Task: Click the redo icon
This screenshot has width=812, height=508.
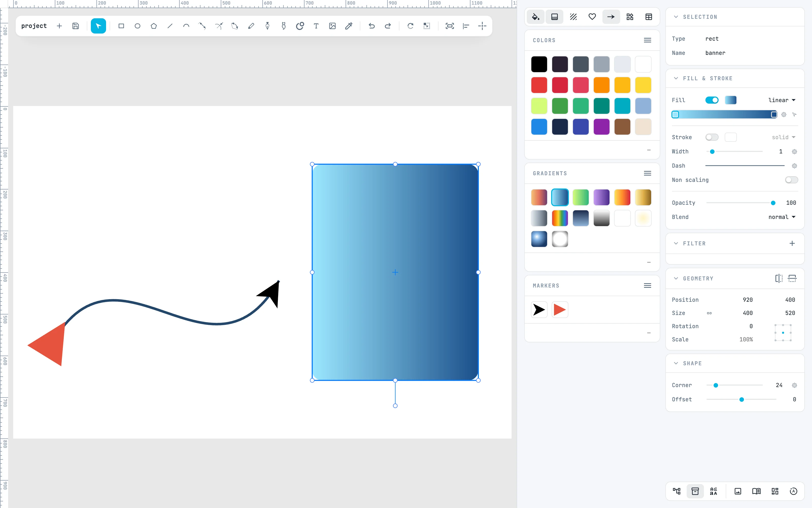Action: pos(387,26)
